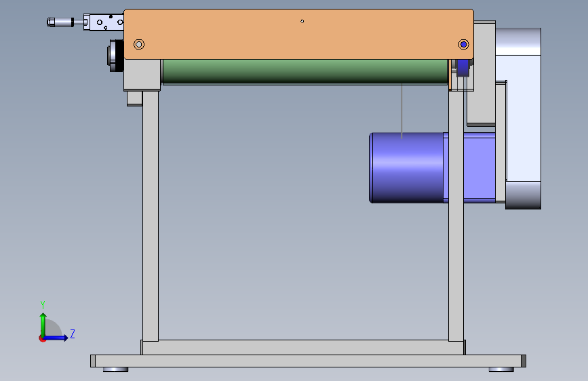588x381 pixels.
Task: Select the left foot pad under the base
Action: point(115,369)
